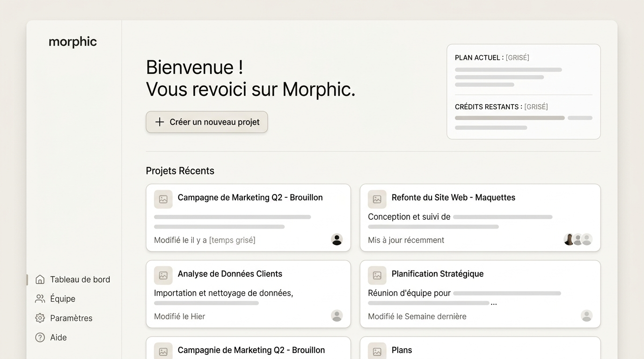This screenshot has width=644, height=359.
Task: Click the question mark icon beside Aide
Action: click(40, 337)
